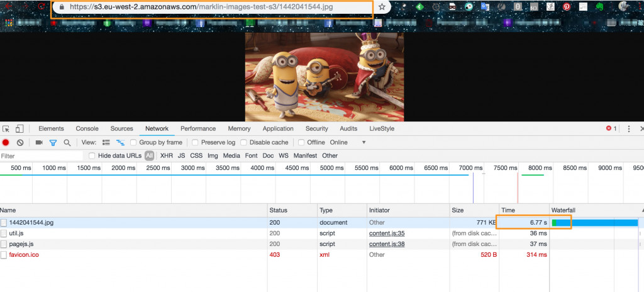Click the Minions image in the page

(x=325, y=77)
